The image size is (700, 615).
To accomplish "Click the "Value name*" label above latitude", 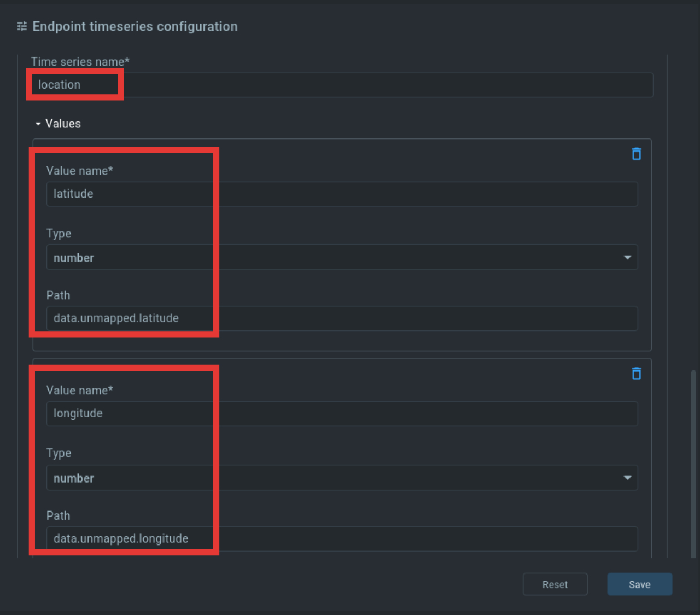I will [x=79, y=171].
